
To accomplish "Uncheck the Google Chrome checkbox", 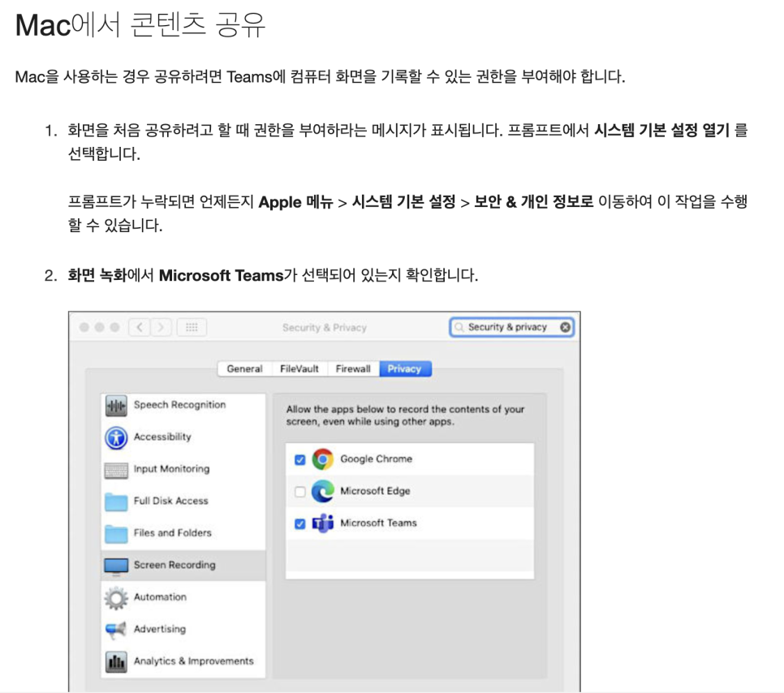I will coord(300,459).
